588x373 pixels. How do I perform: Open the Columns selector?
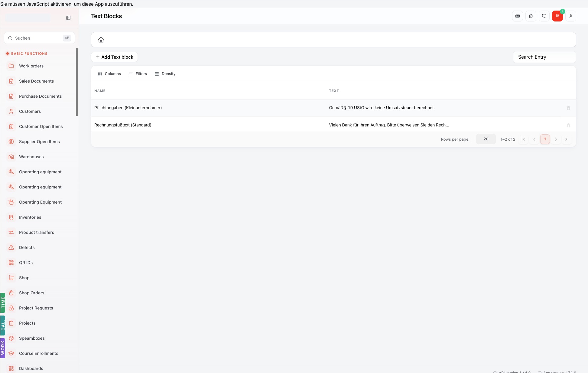(109, 74)
